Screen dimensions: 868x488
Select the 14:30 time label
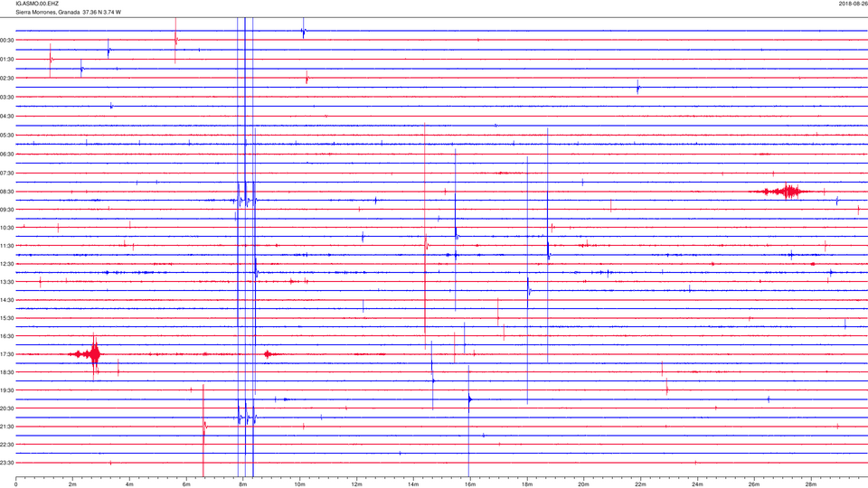point(6,300)
